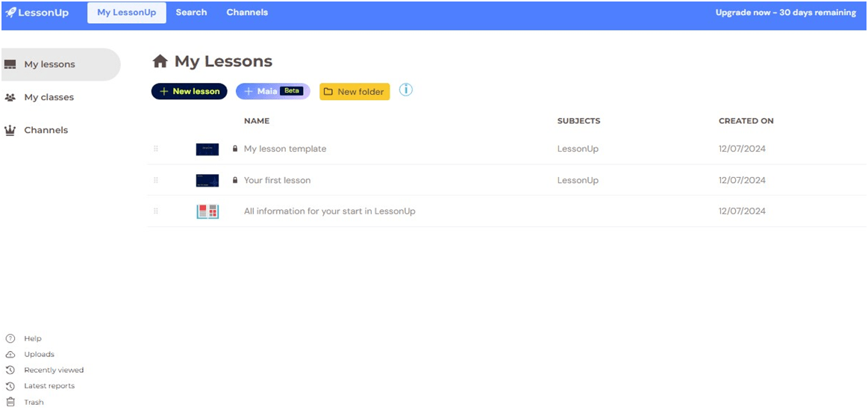The height and width of the screenshot is (413, 868).
Task: Open Uploads in the bottom sidebar
Action: point(40,354)
